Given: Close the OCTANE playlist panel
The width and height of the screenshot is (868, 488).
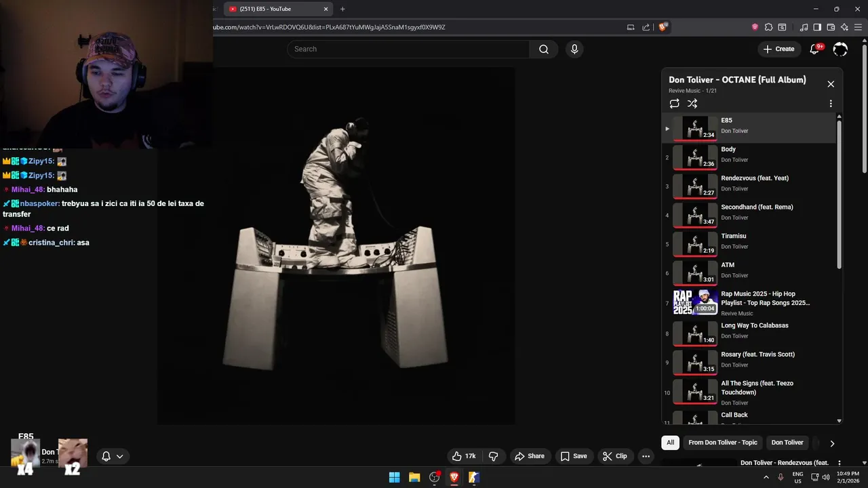Looking at the screenshot, I should point(831,84).
